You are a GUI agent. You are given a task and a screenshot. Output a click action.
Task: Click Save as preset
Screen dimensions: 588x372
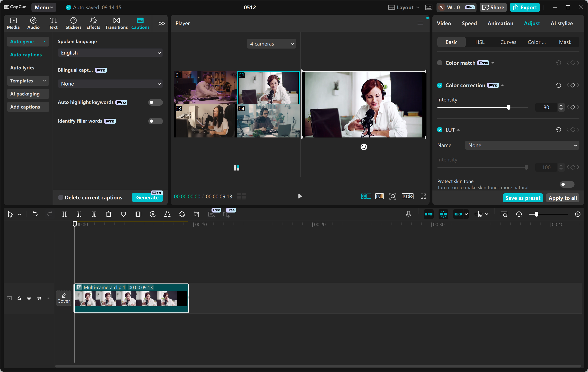(522, 198)
